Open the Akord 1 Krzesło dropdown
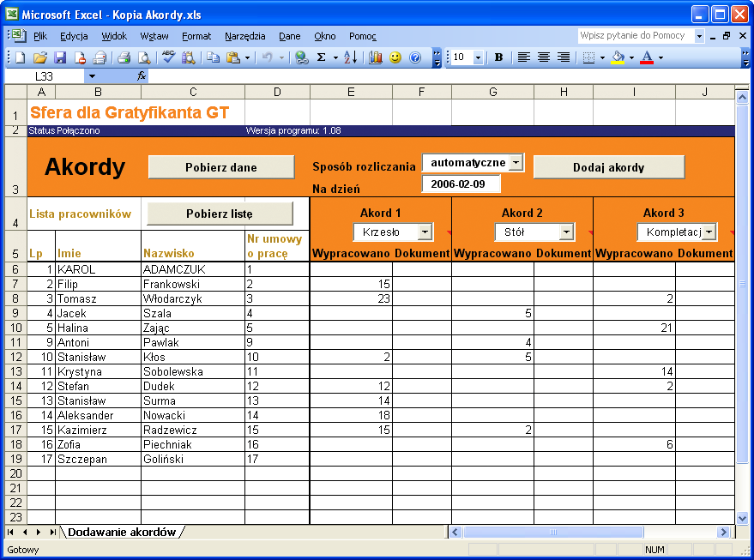Viewport: 754px width, 560px height. point(425,232)
